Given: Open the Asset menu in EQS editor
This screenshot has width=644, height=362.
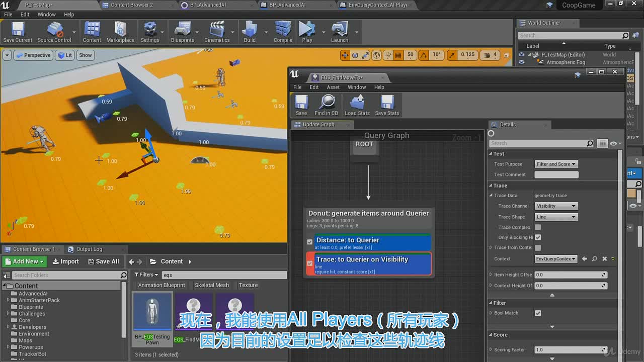Looking at the screenshot, I should (x=333, y=87).
